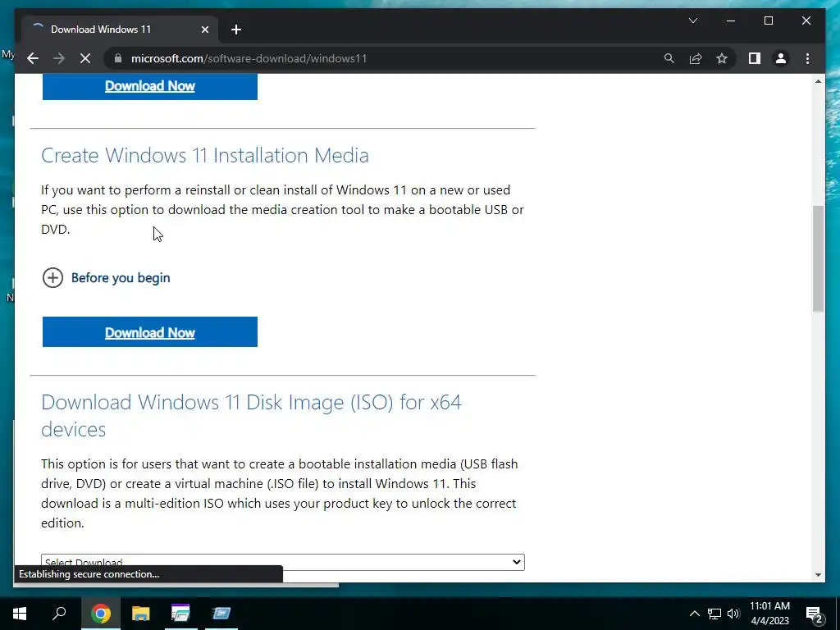View site security lock info
840x630 pixels.
[x=118, y=58]
